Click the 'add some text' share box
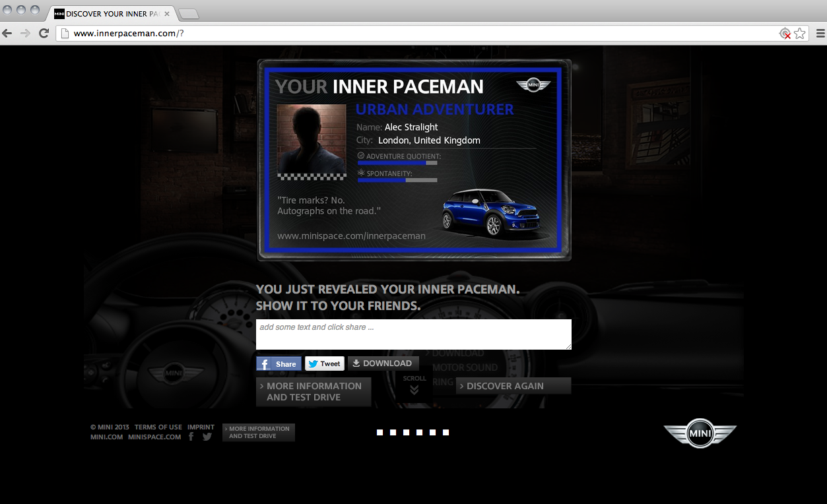Screen dimensions: 827x504 414,334
